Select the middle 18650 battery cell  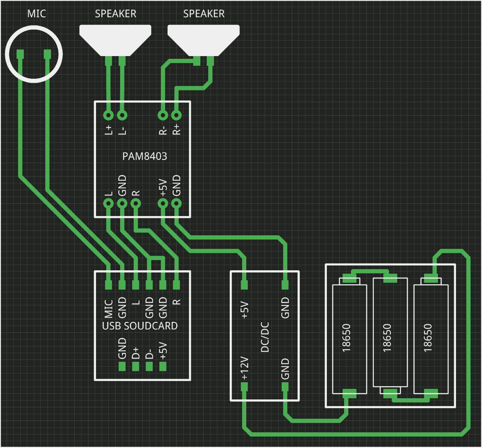point(390,335)
